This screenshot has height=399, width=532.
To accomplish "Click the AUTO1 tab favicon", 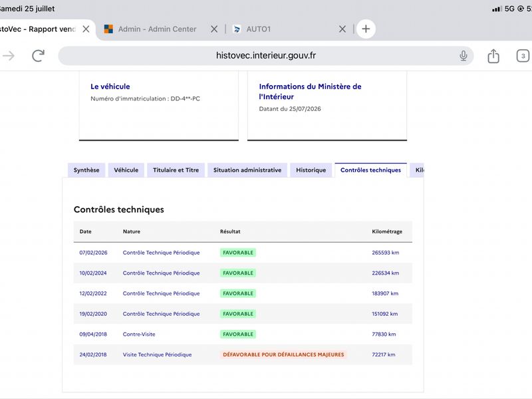I will [x=237, y=29].
